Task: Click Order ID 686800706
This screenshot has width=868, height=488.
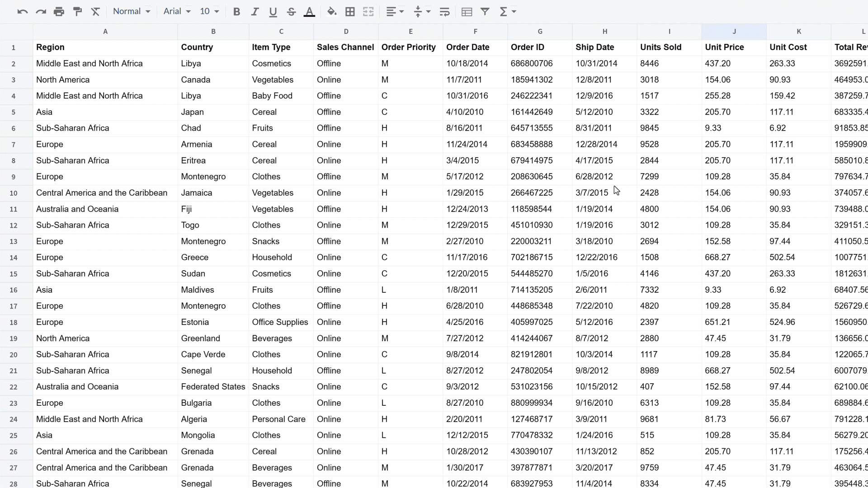Action: click(x=540, y=64)
